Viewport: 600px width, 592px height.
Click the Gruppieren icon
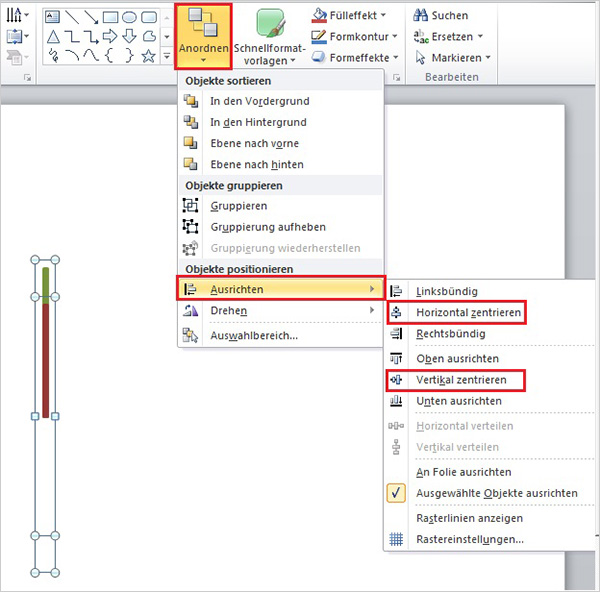point(192,206)
